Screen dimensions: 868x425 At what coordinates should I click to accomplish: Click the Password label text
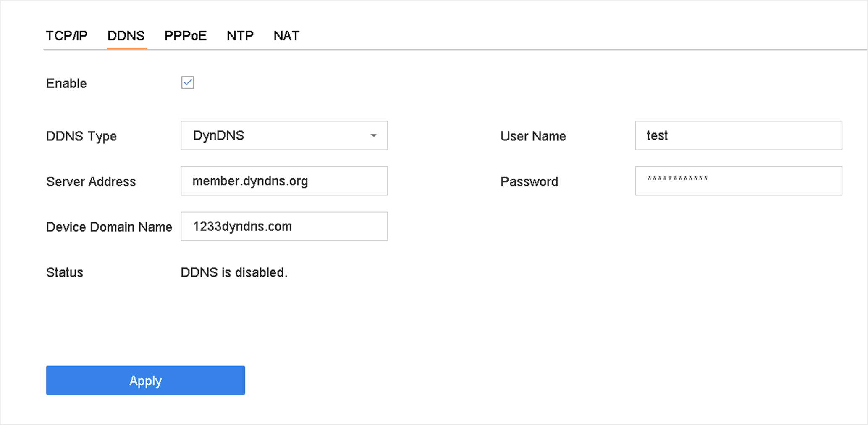tap(529, 182)
